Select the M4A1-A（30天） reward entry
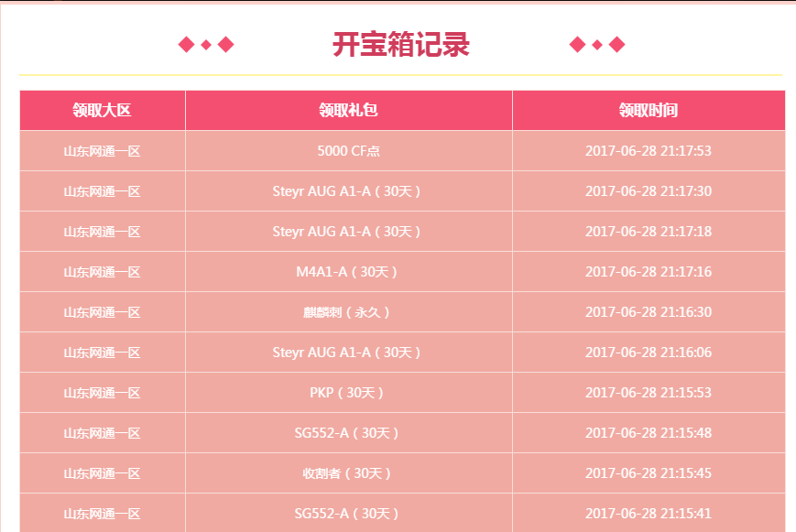The width and height of the screenshot is (796, 532). click(347, 272)
